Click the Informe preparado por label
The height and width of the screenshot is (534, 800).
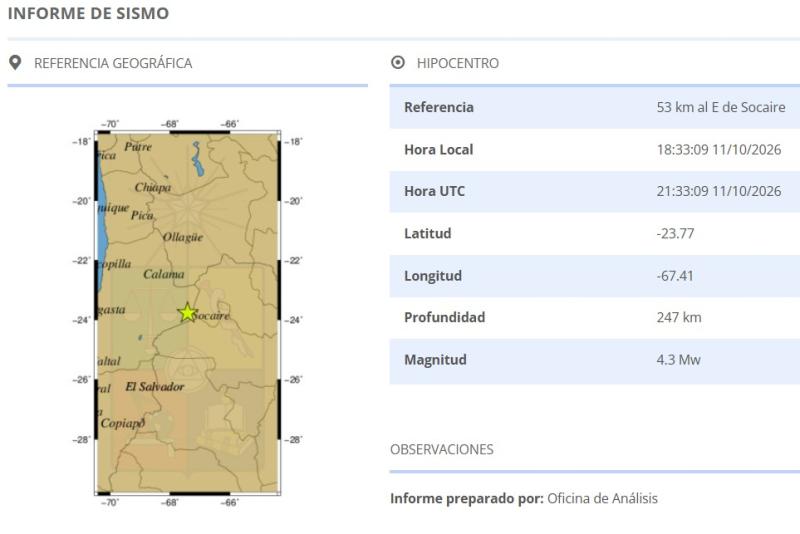(x=467, y=498)
